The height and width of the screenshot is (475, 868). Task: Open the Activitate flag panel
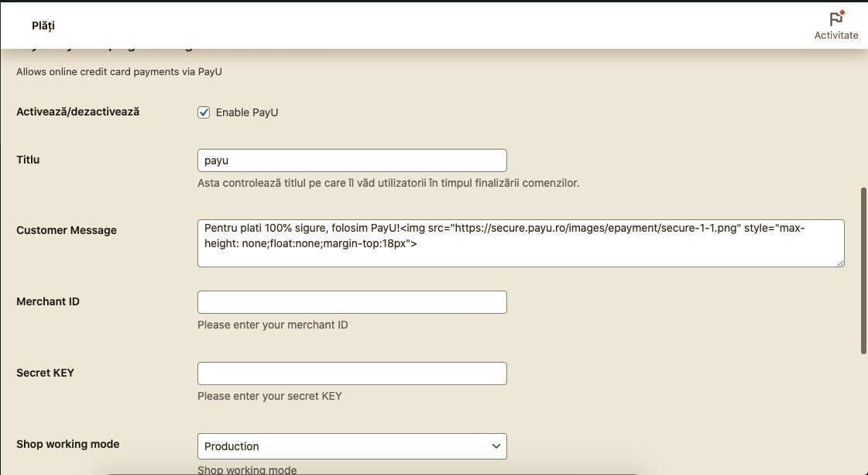(x=836, y=26)
